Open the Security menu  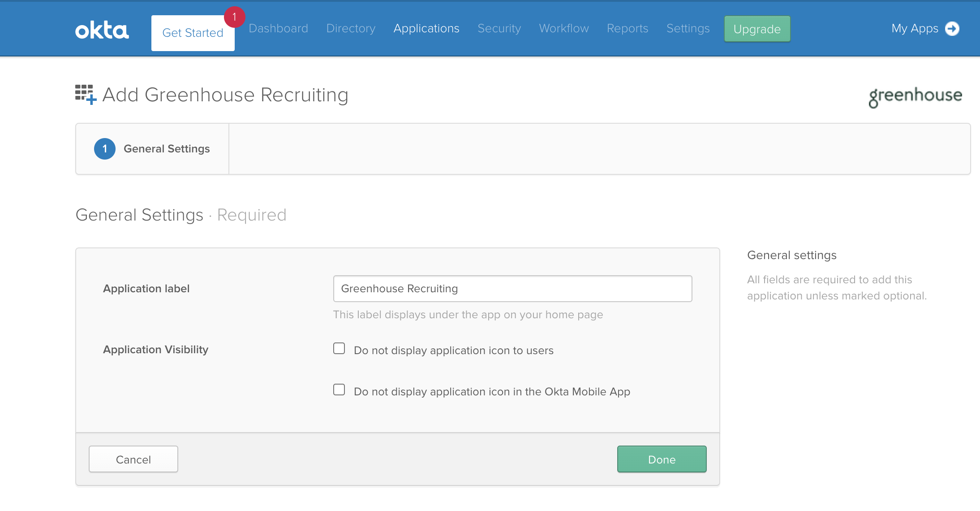point(499,29)
